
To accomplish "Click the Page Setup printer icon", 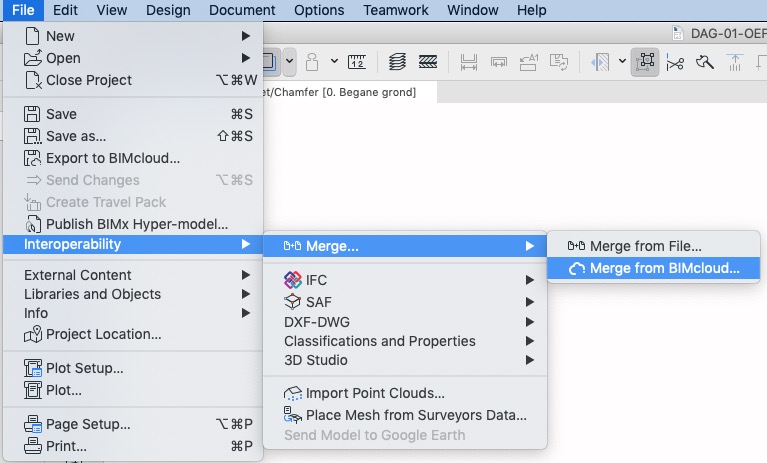I will coord(33,424).
